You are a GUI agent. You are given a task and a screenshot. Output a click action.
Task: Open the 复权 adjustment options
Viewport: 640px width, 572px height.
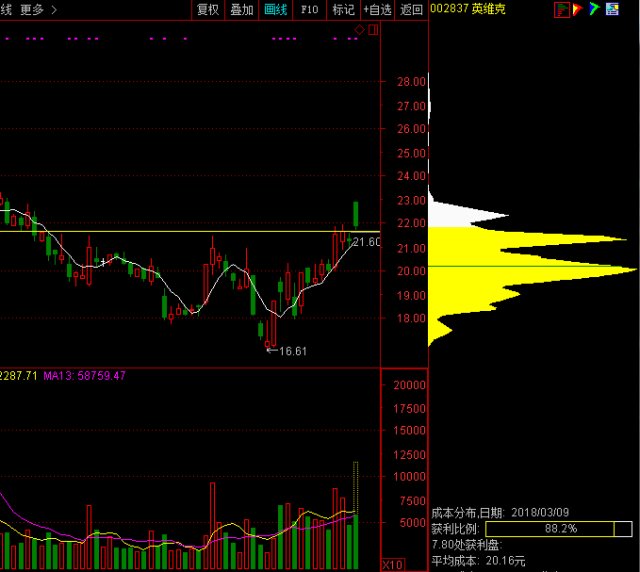[x=207, y=9]
